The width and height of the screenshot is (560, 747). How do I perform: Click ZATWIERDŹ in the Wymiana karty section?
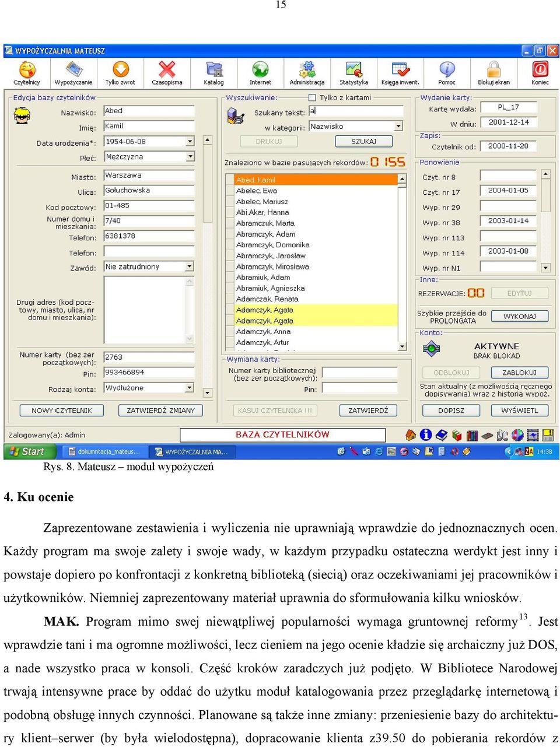tap(368, 411)
